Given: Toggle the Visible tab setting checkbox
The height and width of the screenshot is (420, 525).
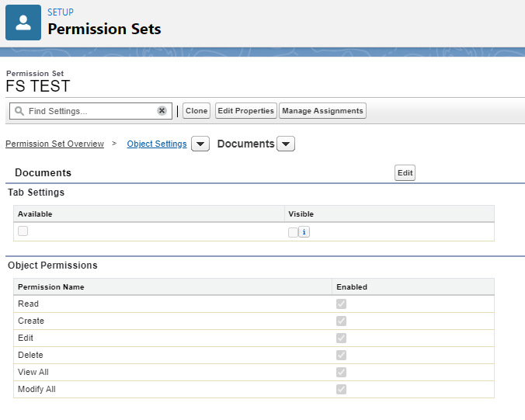Looking at the screenshot, I should (293, 231).
